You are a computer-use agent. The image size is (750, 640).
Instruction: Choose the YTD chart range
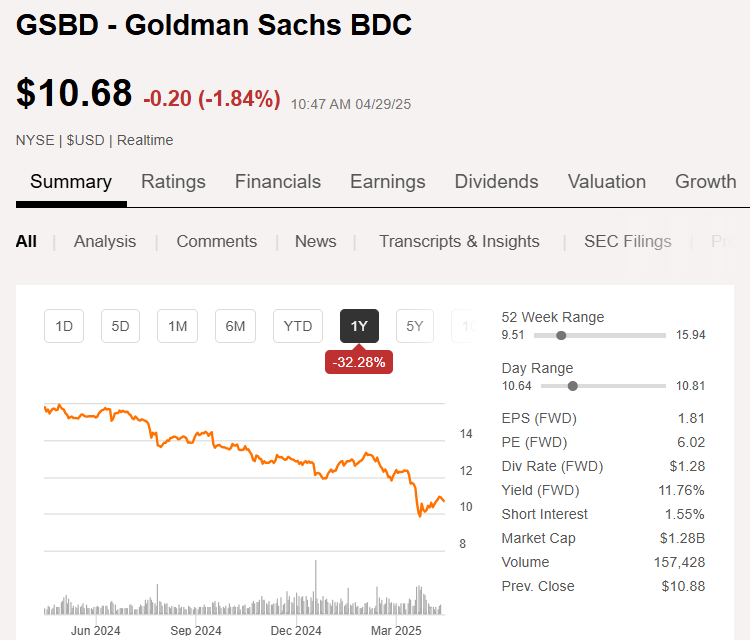298,326
